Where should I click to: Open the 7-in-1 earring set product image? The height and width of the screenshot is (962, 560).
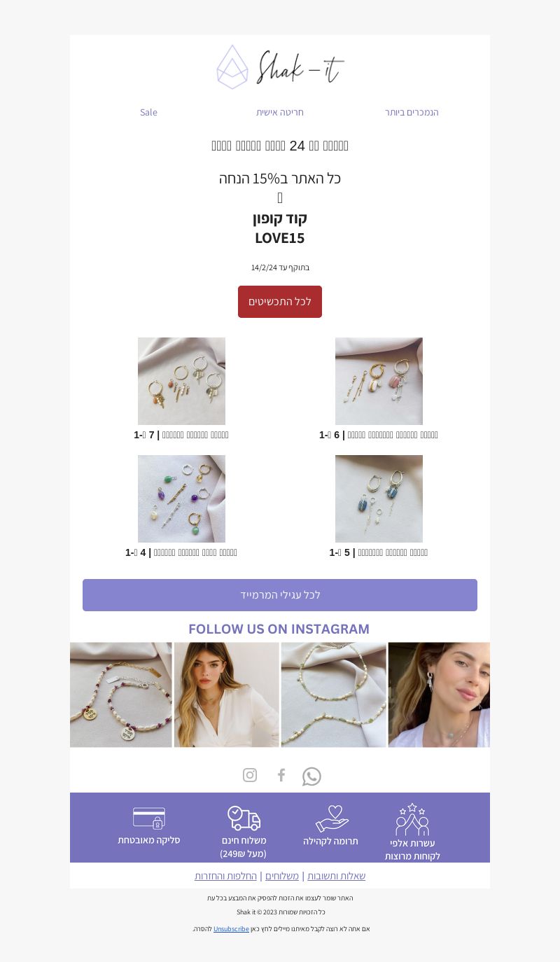tap(181, 381)
